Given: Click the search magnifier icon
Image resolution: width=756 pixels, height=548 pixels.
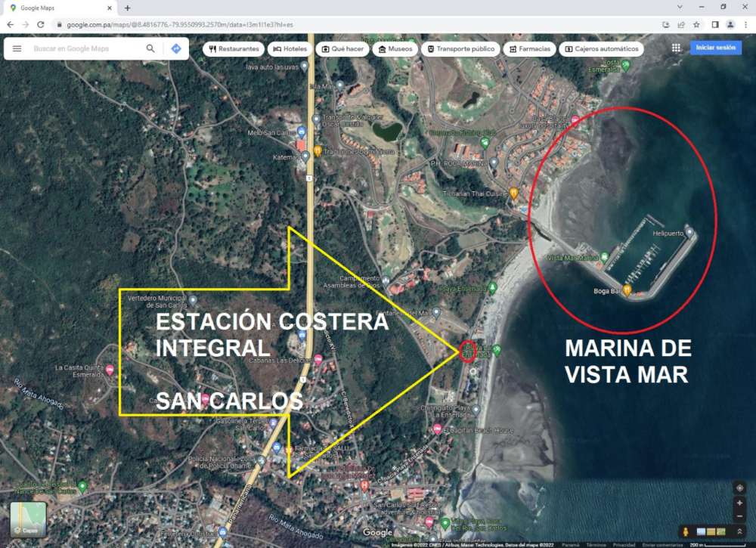Looking at the screenshot, I should point(150,48).
